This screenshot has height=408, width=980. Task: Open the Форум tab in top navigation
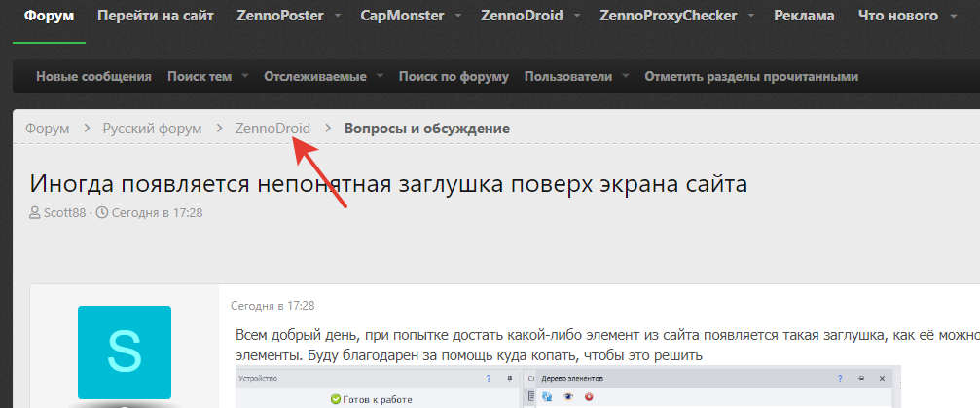(x=49, y=16)
